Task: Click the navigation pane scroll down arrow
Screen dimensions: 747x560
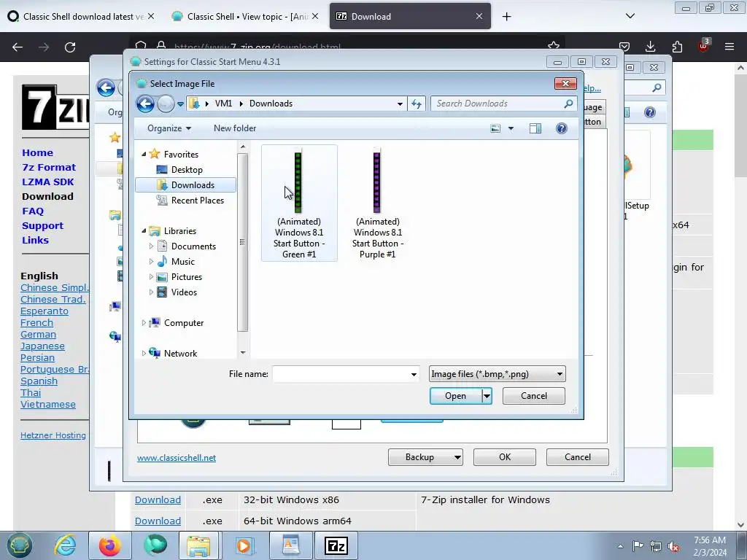Action: 243,353
